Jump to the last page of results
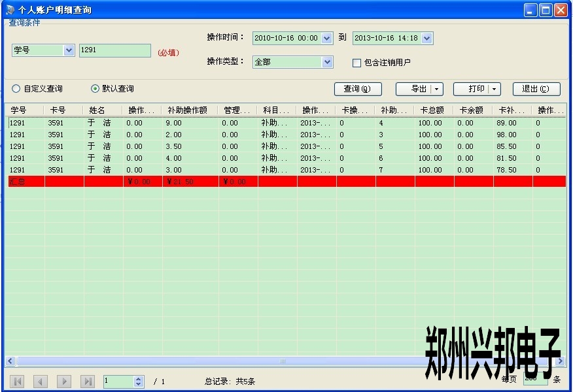The width and height of the screenshot is (573, 392). [x=88, y=382]
